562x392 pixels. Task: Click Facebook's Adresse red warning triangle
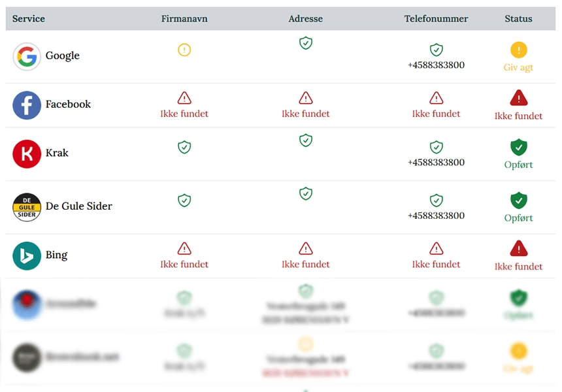click(306, 98)
